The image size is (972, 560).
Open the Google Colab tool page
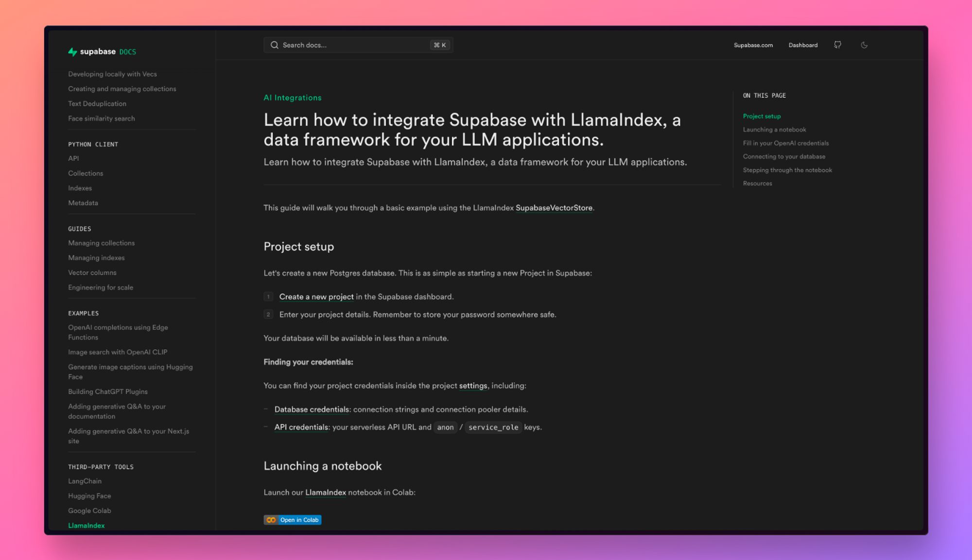(x=89, y=511)
